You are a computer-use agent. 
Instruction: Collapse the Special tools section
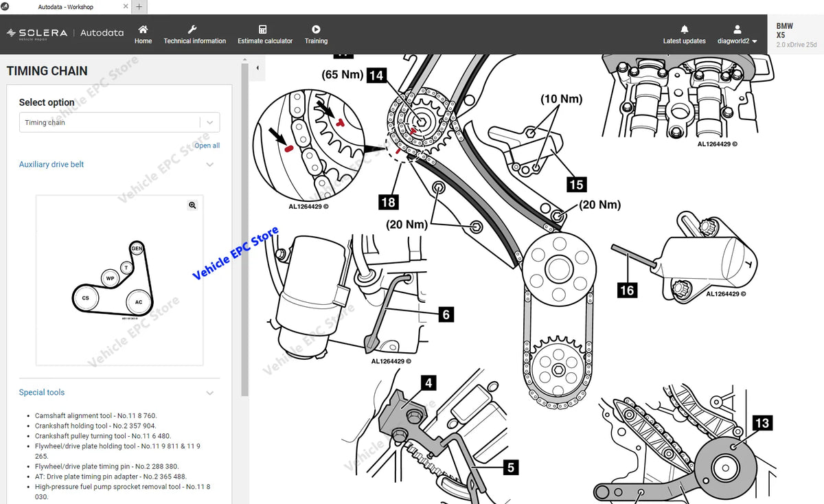click(210, 393)
